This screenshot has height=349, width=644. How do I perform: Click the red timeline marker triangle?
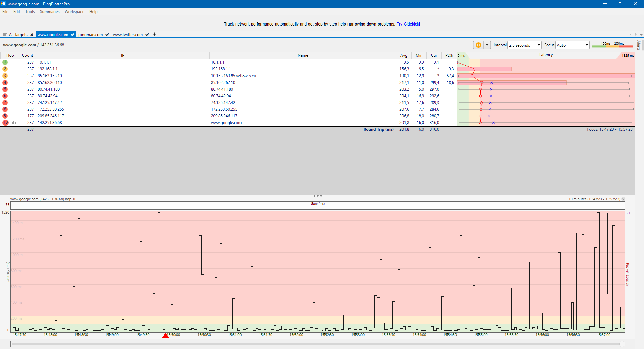coord(165,335)
